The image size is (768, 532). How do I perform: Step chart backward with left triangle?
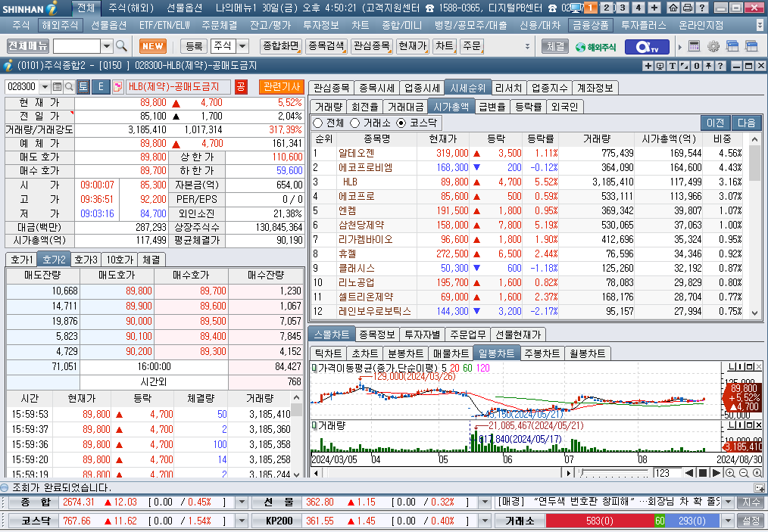coord(689,473)
